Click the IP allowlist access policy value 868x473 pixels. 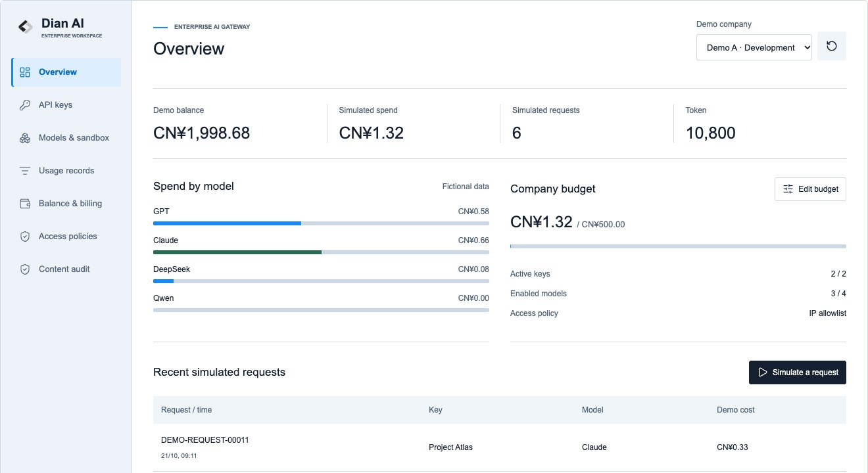[x=828, y=313]
